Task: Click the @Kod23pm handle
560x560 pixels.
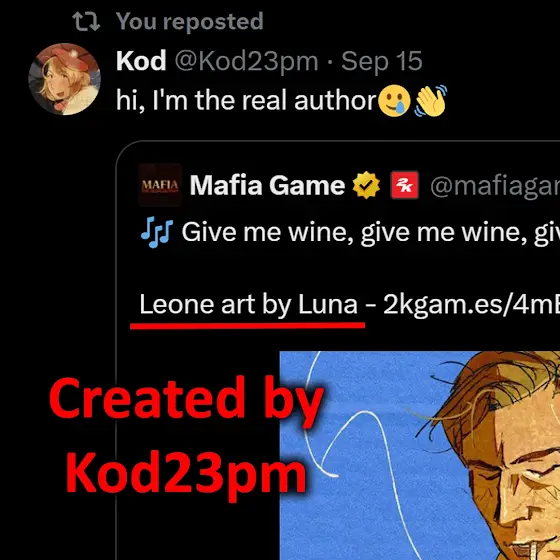Action: [246, 62]
